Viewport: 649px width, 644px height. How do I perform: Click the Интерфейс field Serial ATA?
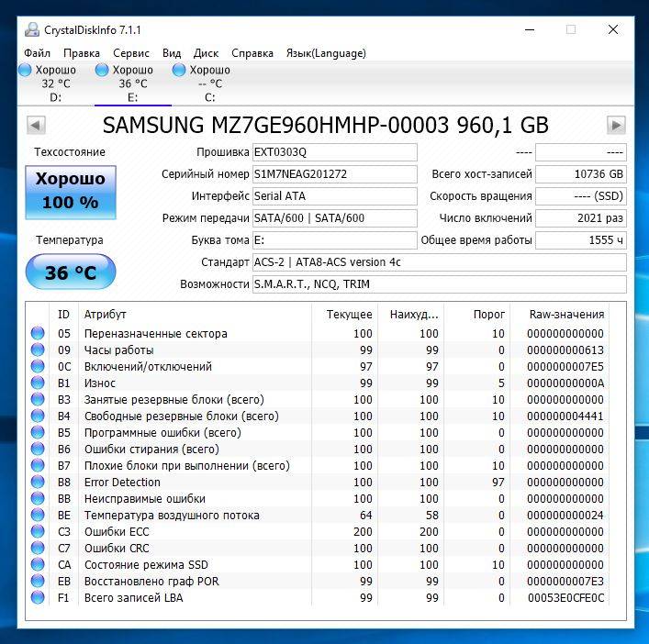coord(334,196)
